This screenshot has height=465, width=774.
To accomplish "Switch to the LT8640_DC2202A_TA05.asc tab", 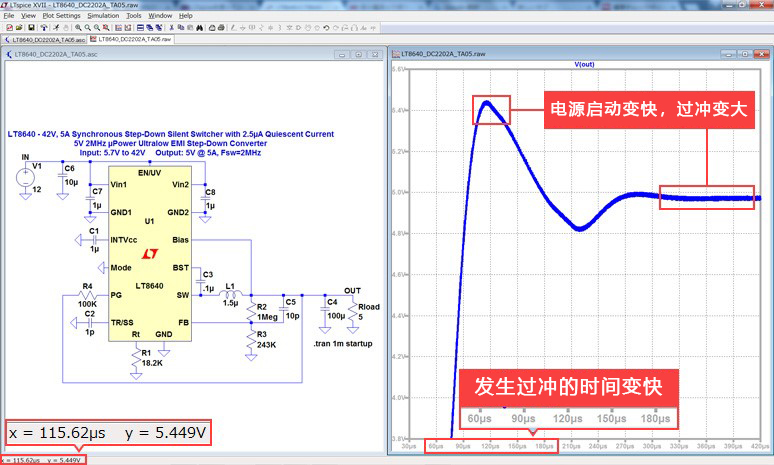I will click(46, 39).
